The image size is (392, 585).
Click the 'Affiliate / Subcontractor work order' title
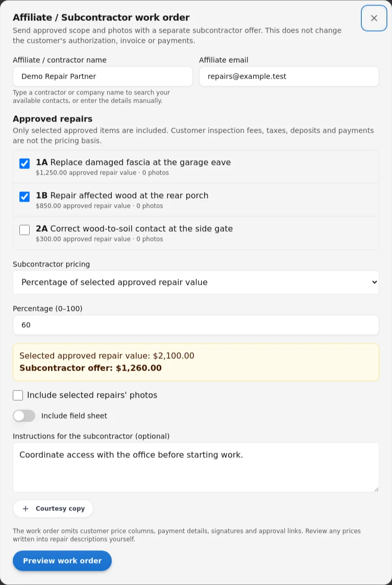click(101, 17)
